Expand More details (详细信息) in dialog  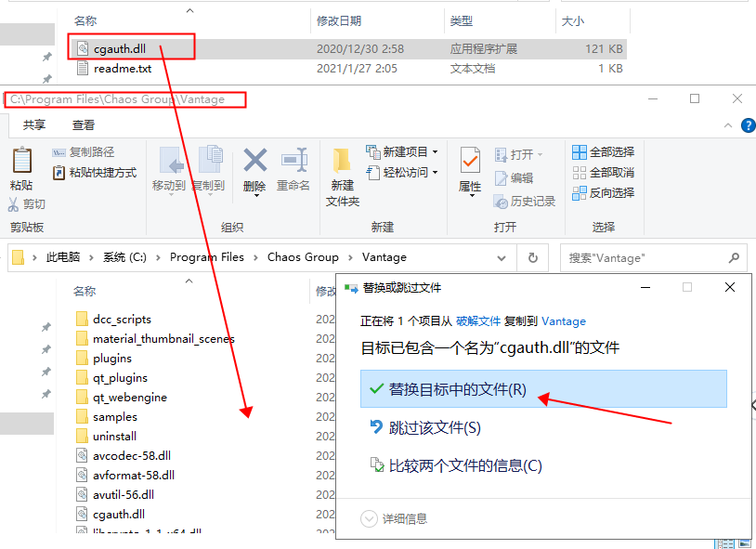395,518
